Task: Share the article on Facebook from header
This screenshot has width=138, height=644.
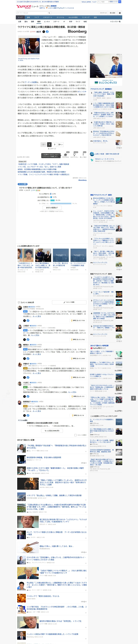Action: coord(47,32)
